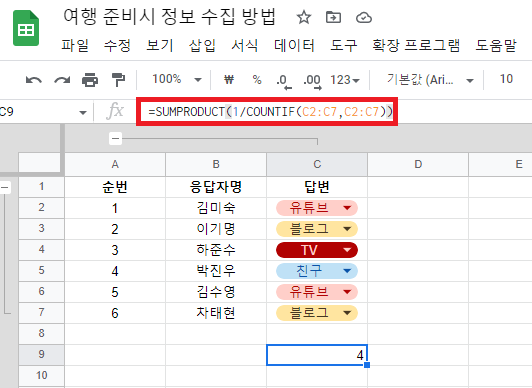Select the cell with 김수영
532x388 pixels.
(216, 292)
